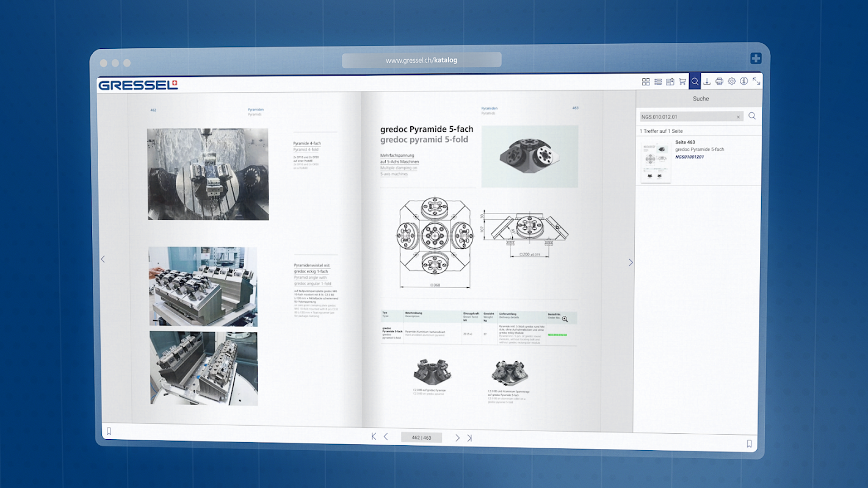Open the Seite 463 result thumbnail
This screenshot has height=488, width=868.
click(x=656, y=162)
